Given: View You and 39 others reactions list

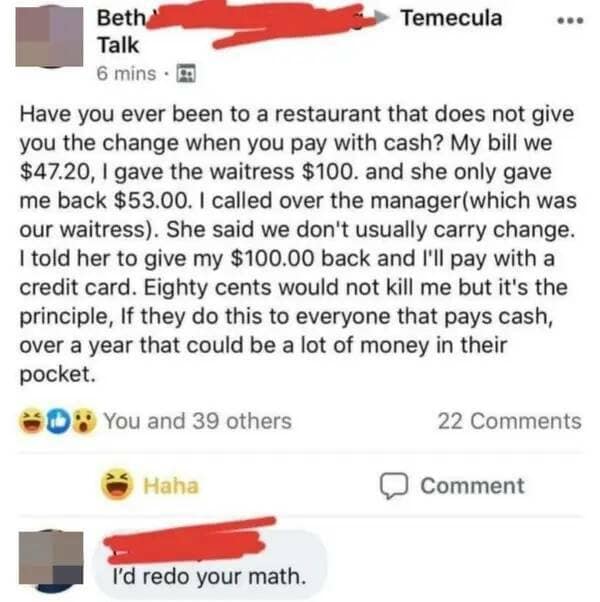Looking at the screenshot, I should [198, 421].
